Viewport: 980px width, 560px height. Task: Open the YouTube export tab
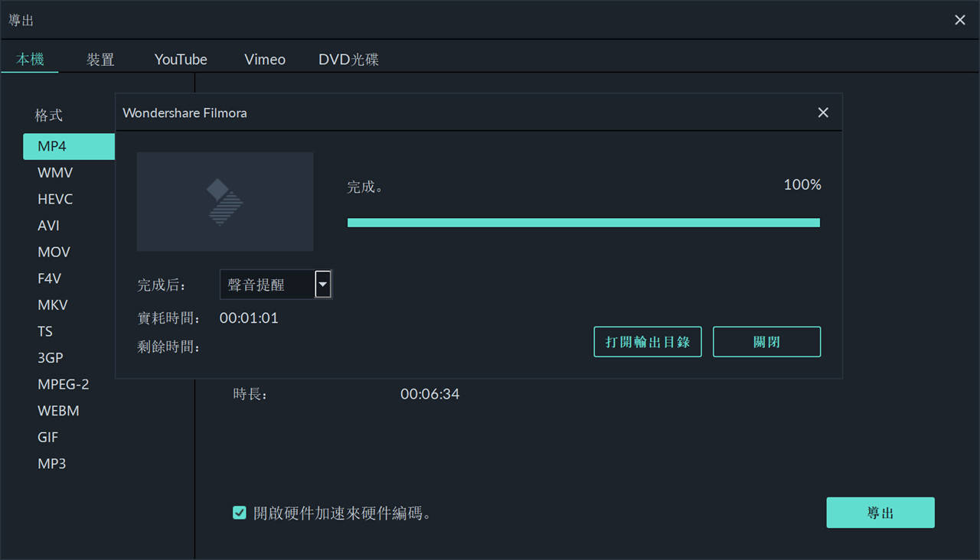tap(181, 59)
